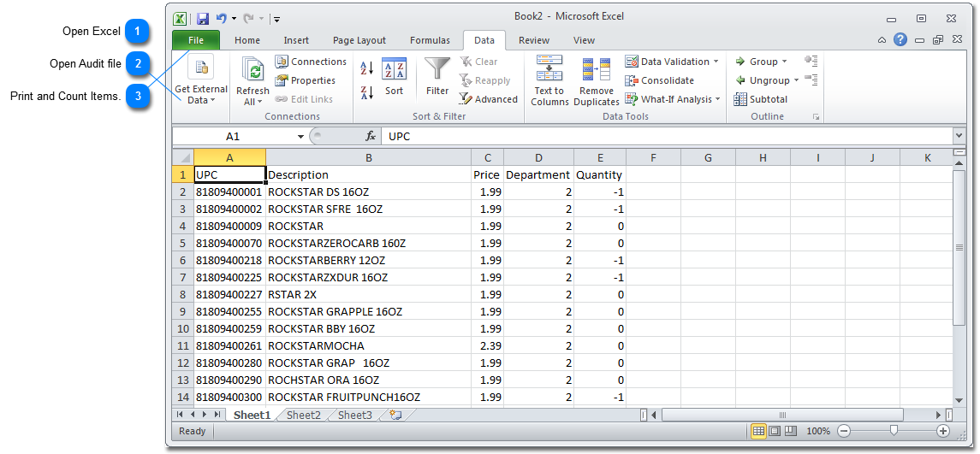980x454 pixels.
Task: Toggle the Filter funnel button
Action: click(x=437, y=76)
